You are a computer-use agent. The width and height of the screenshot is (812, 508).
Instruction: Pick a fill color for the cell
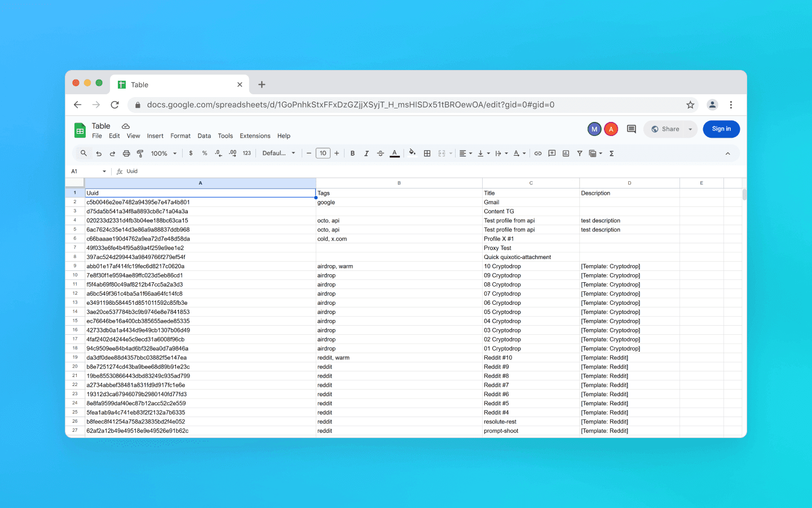coord(412,153)
